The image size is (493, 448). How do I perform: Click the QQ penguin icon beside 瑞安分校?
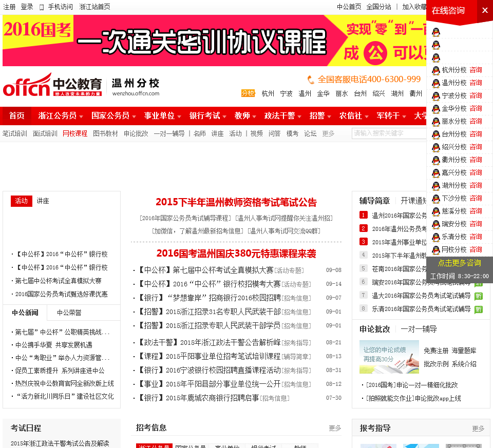point(436,224)
